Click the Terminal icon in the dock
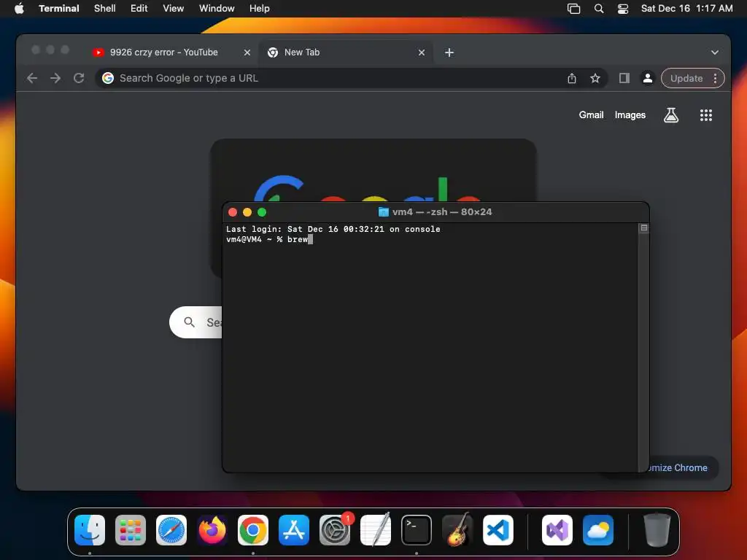The height and width of the screenshot is (560, 747). pyautogui.click(x=417, y=530)
